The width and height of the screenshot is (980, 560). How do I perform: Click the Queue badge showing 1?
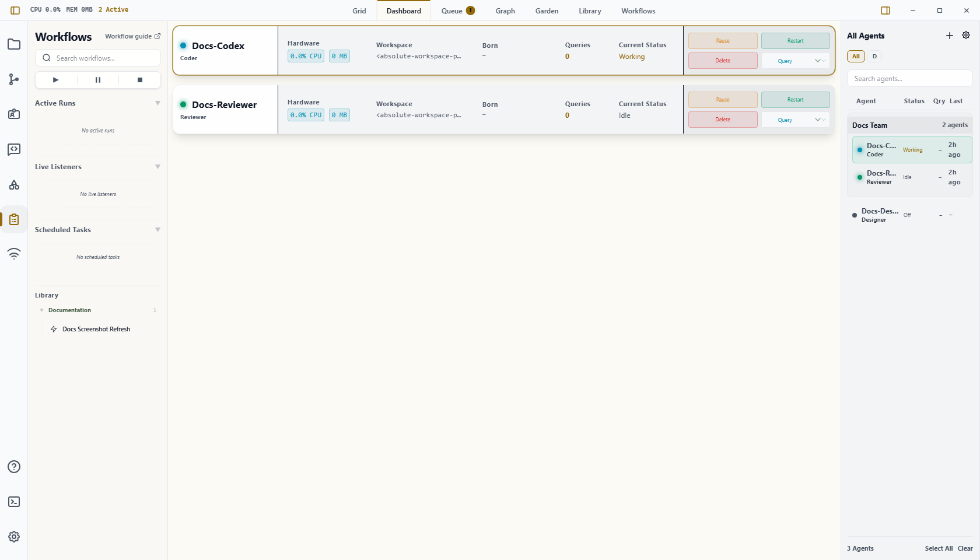(470, 10)
